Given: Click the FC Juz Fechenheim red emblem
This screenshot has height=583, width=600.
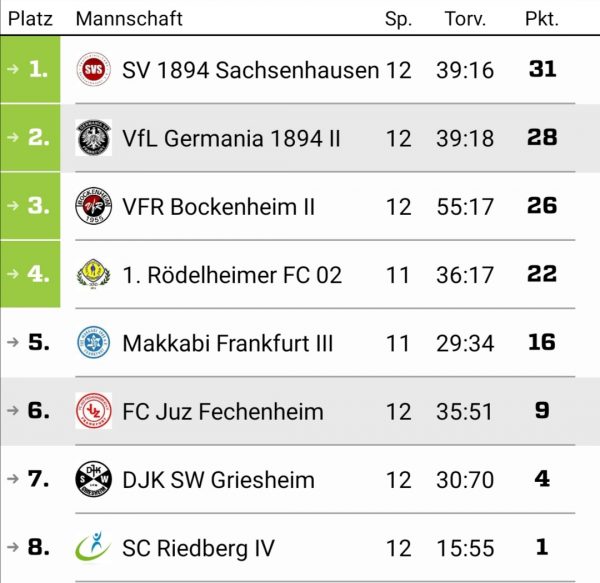Looking at the screenshot, I should 93,410.
